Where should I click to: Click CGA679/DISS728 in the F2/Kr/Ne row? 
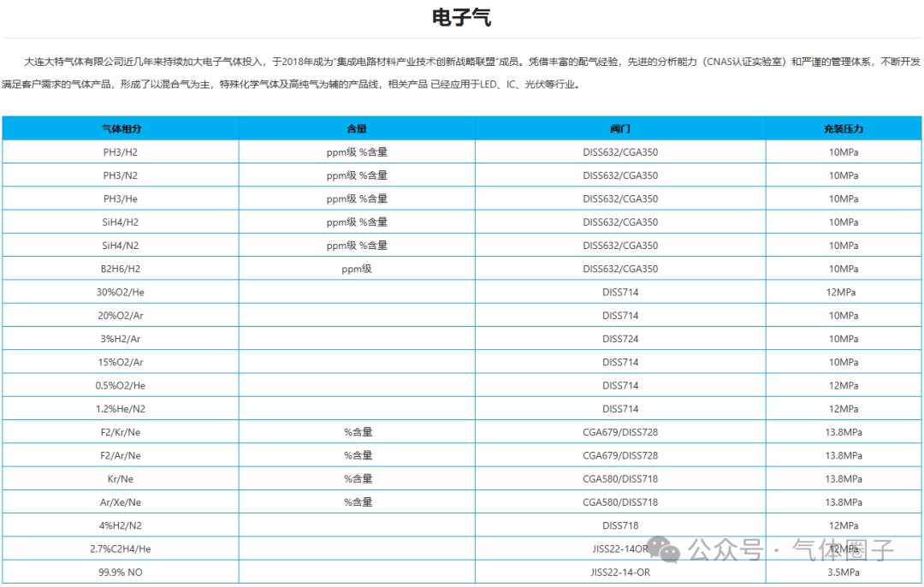[620, 432]
